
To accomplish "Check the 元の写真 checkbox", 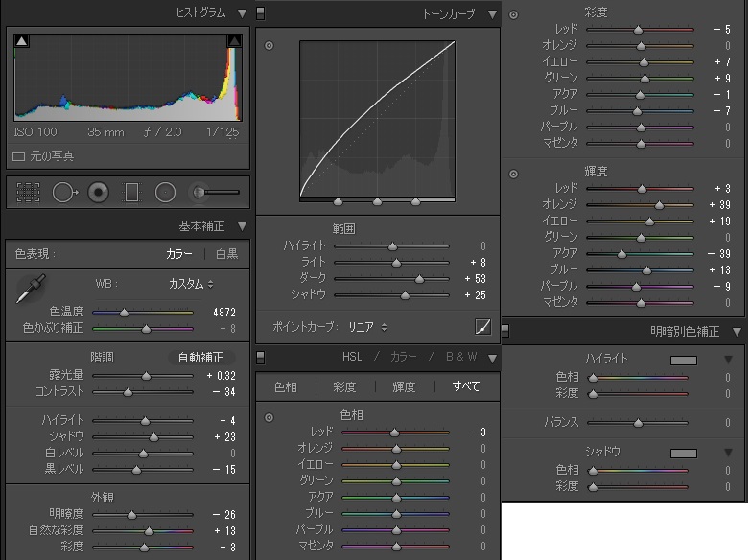I will [x=18, y=156].
